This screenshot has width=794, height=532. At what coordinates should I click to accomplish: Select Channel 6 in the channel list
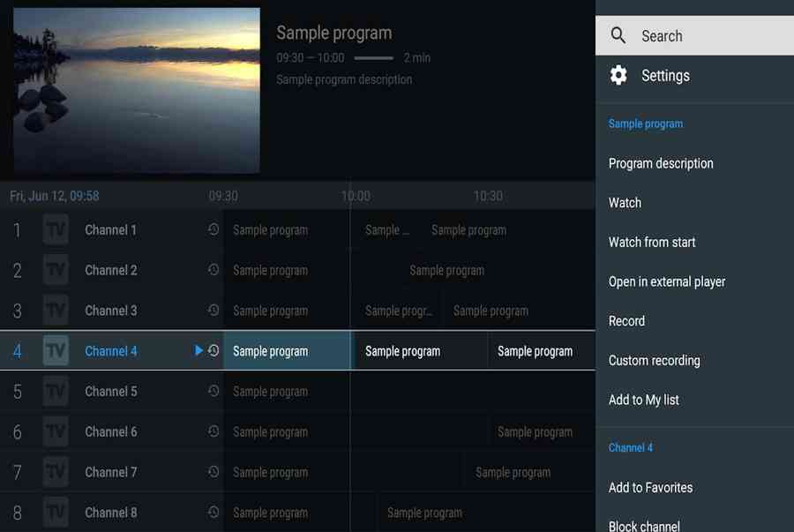pyautogui.click(x=110, y=431)
